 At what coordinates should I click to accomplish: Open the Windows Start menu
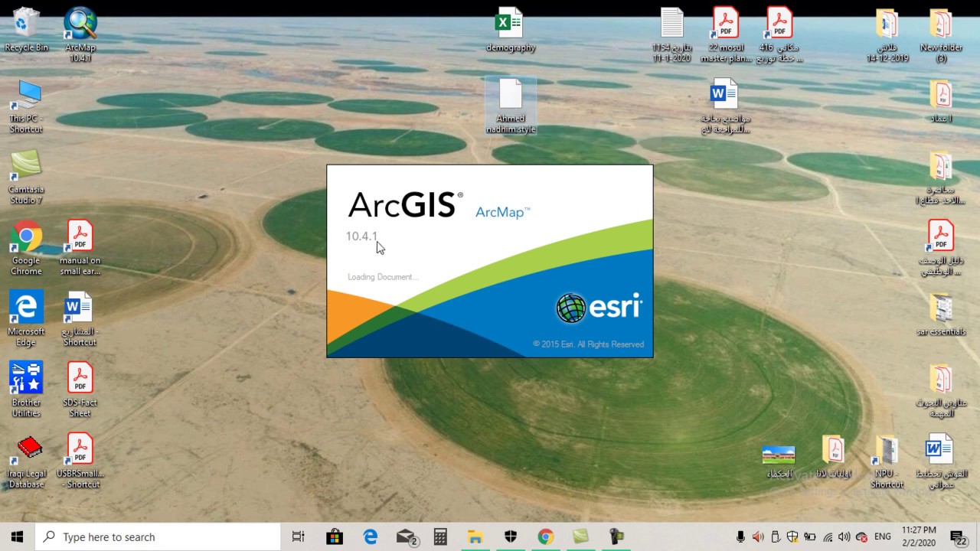[x=18, y=536]
